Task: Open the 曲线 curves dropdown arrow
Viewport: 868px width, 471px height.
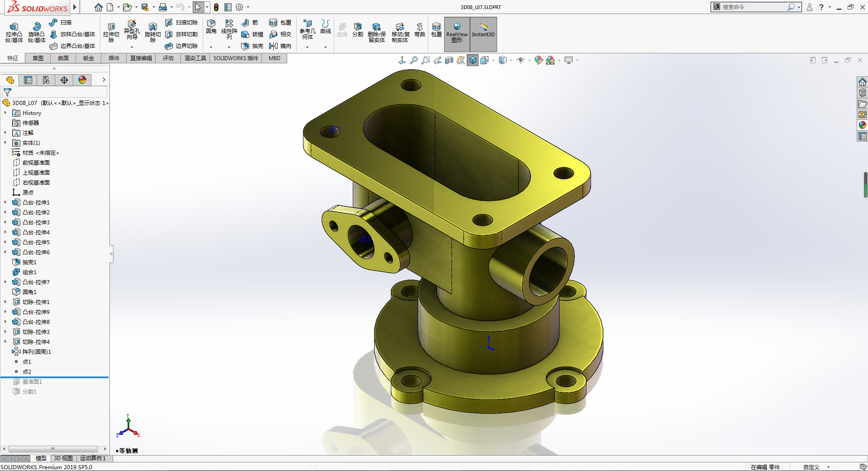Action: 326,47
